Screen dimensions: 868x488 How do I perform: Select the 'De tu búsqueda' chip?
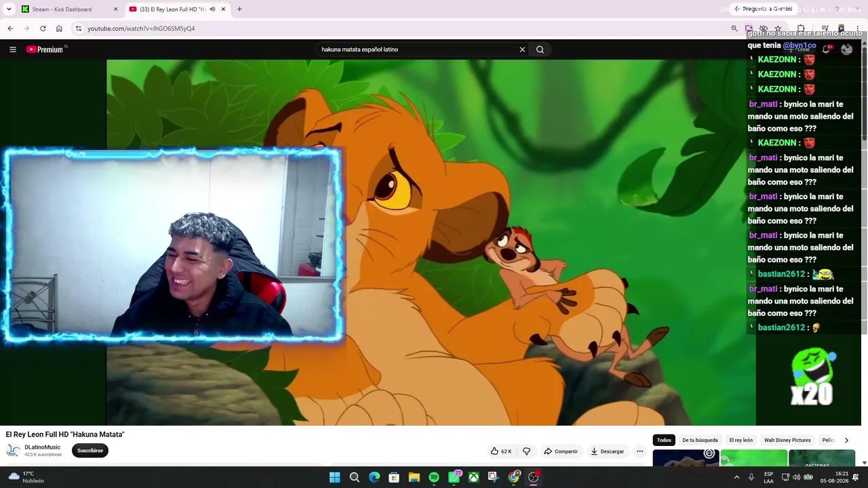(x=700, y=441)
